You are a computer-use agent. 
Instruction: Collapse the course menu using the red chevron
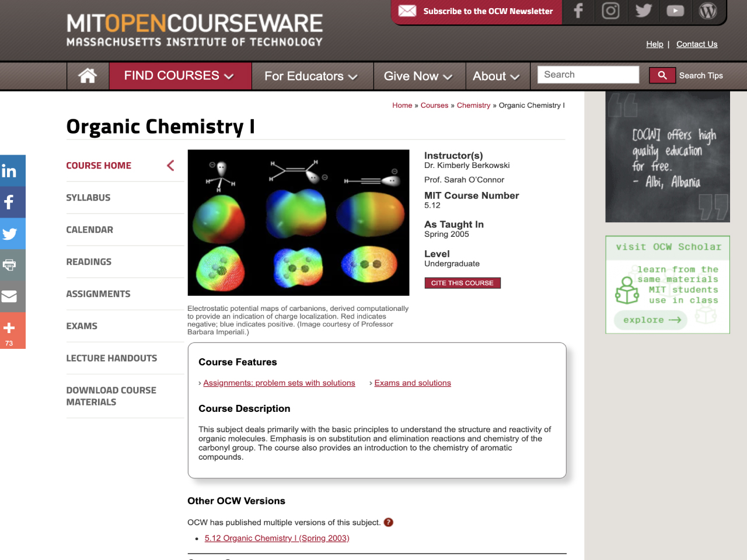click(x=170, y=166)
